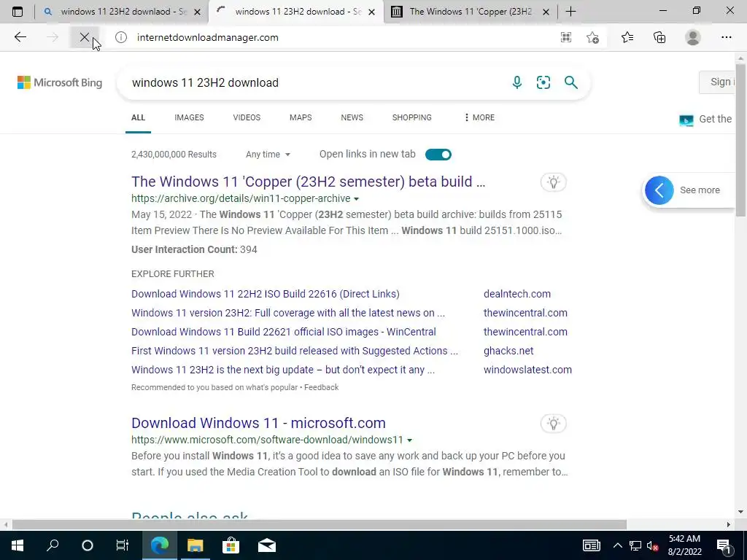The image size is (747, 560).
Task: Expand arrow next to archive.org URL
Action: tap(356, 199)
